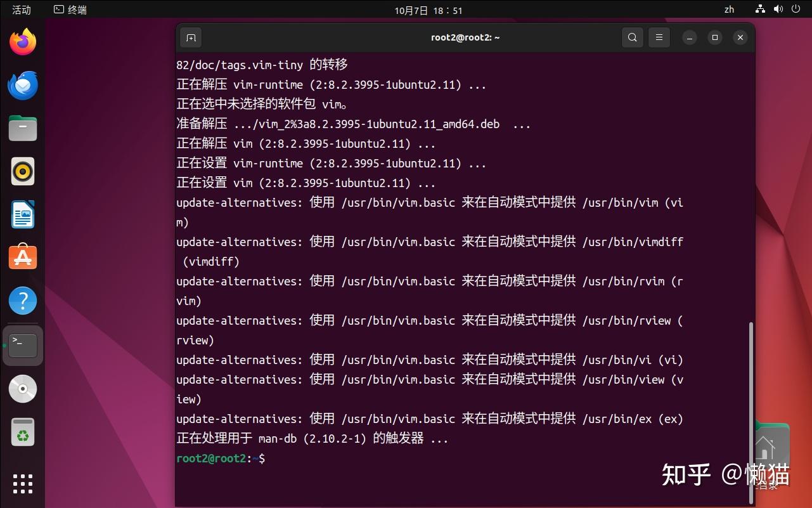Open a new terminal tab
The image size is (812, 508).
tap(190, 37)
